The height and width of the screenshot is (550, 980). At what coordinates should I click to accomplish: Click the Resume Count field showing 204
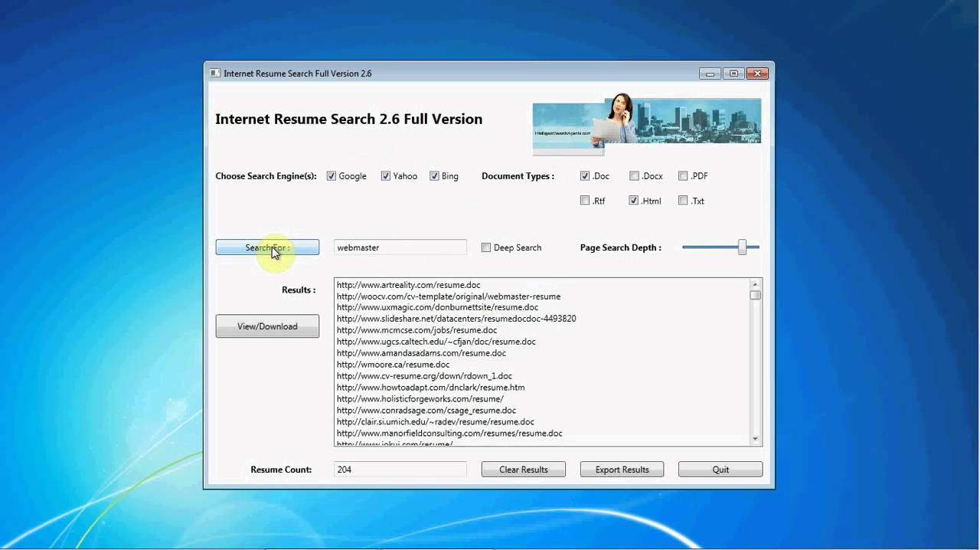[400, 470]
